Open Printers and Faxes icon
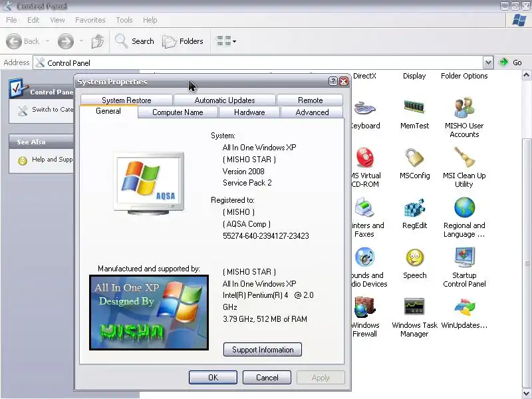Image resolution: width=532 pixels, height=399 pixels. click(365, 207)
